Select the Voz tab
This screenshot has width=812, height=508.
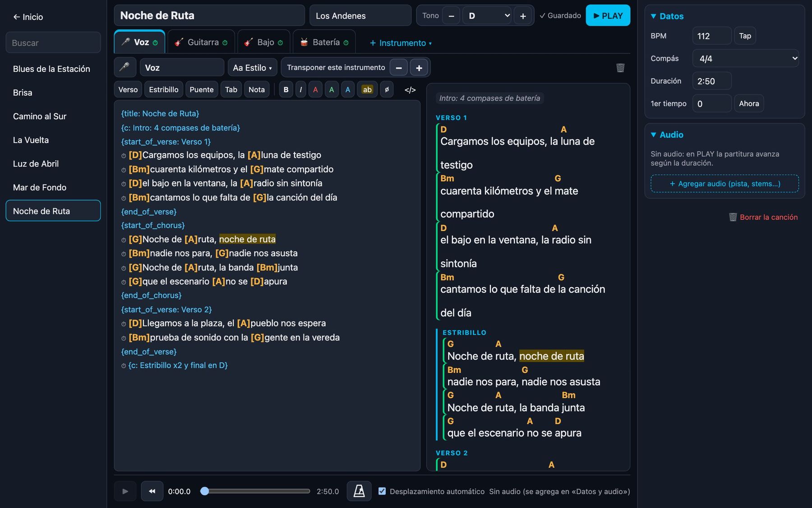[x=139, y=42]
